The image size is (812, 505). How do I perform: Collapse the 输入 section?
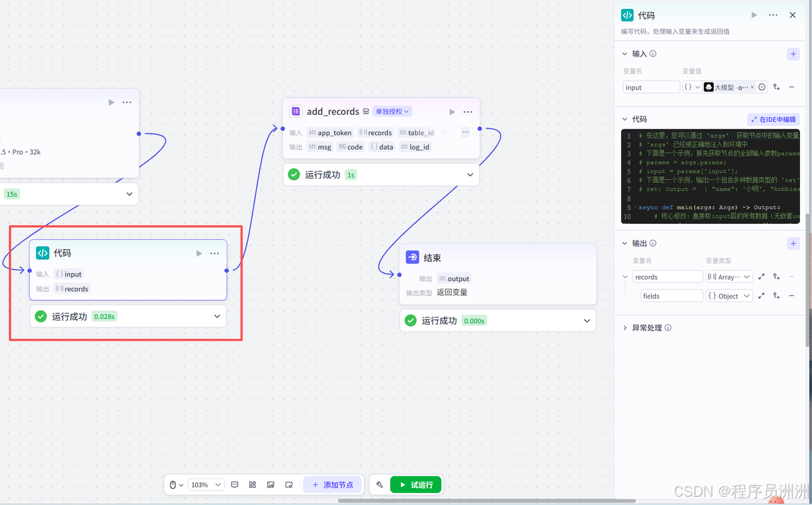[625, 54]
